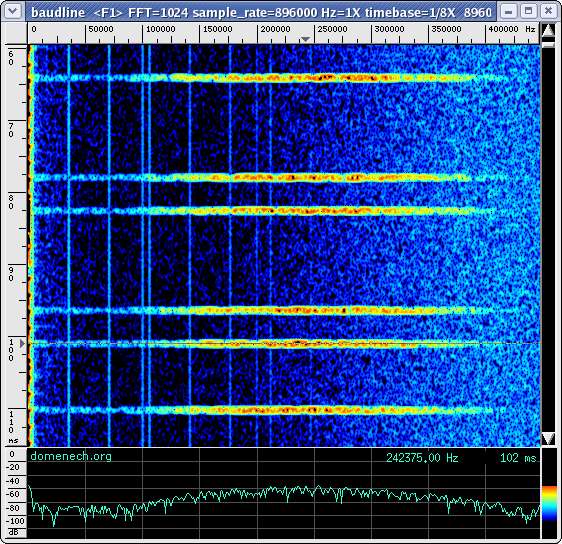
Task: Click the 70 ms mark on time axis
Action: (11, 130)
